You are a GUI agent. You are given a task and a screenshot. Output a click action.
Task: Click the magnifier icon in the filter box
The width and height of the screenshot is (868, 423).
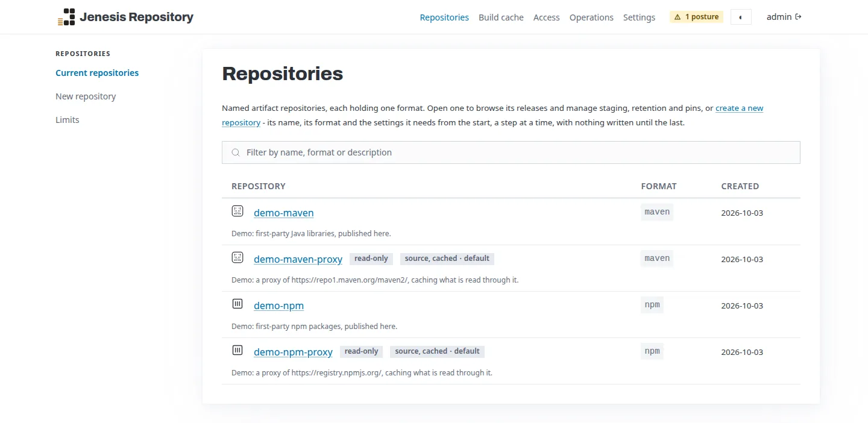[236, 152]
